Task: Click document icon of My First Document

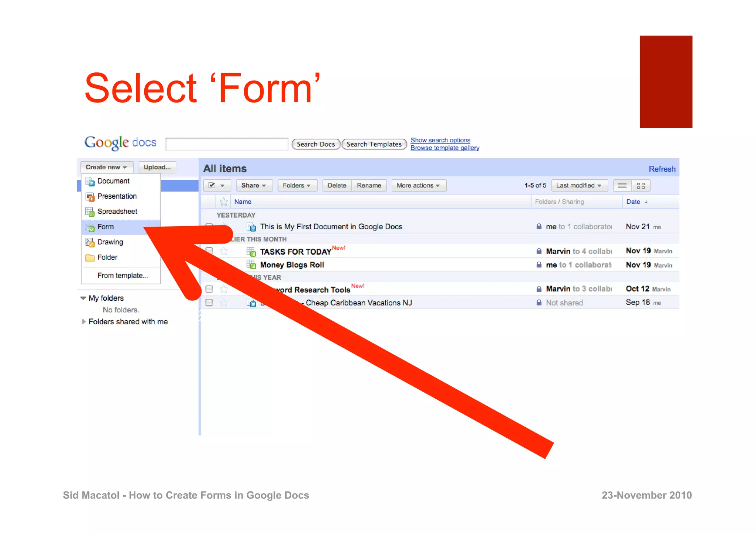Action: (251, 227)
